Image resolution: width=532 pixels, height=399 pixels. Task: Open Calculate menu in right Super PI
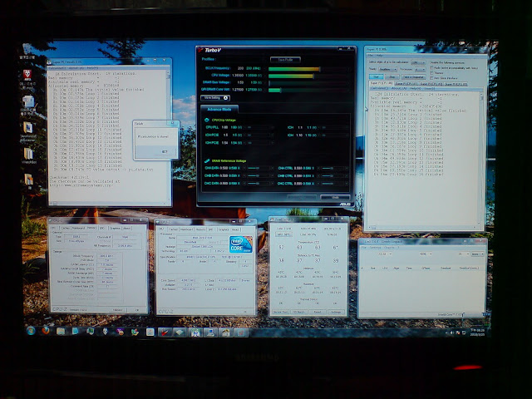point(379,88)
